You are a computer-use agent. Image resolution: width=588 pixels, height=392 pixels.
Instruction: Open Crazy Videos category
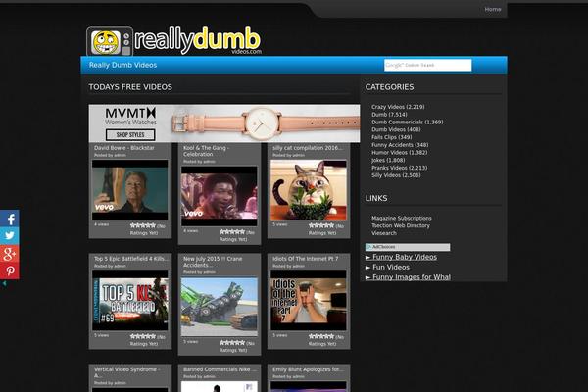tap(398, 107)
